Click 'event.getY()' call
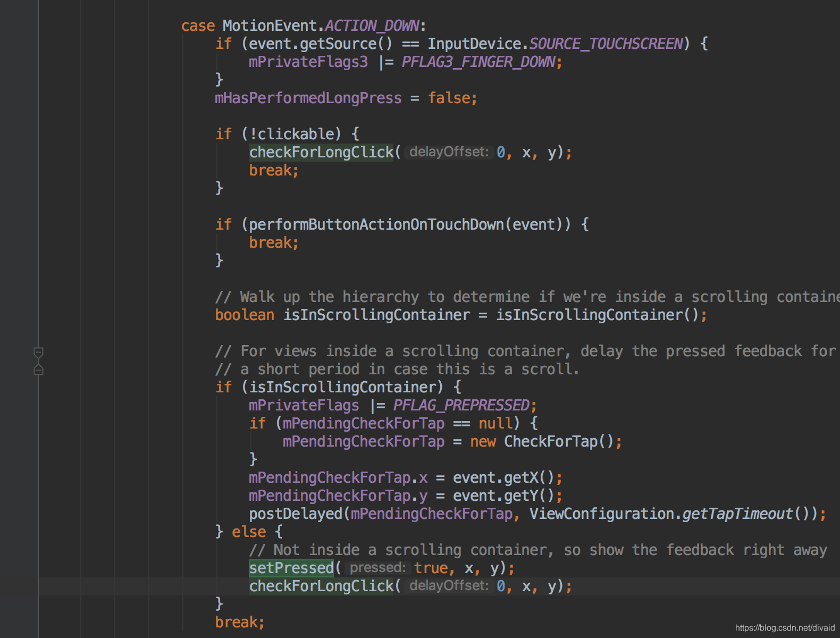Image resolution: width=840 pixels, height=638 pixels. point(504,496)
